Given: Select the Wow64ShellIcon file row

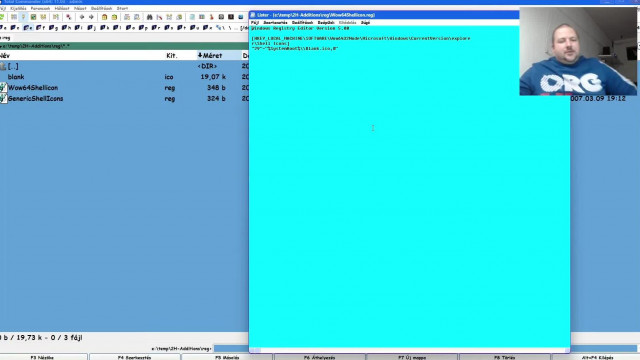Looking at the screenshot, I should [124, 88].
